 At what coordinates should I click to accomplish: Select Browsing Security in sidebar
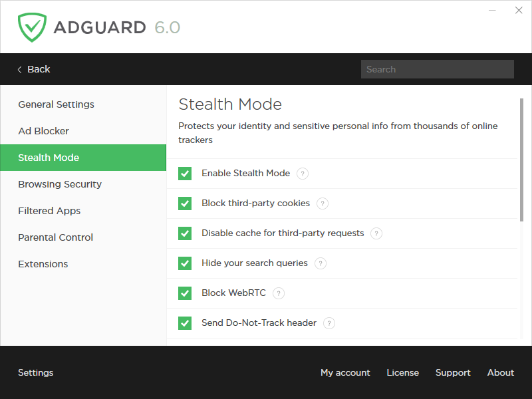[60, 184]
